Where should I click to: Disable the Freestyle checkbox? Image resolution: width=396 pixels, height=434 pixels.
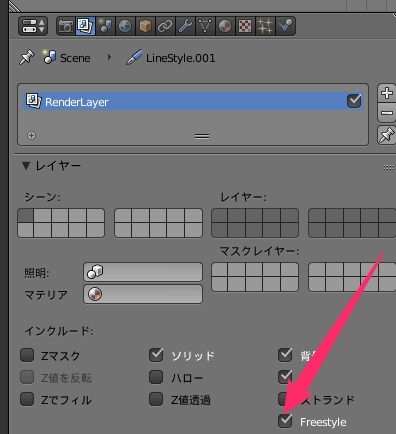285,421
